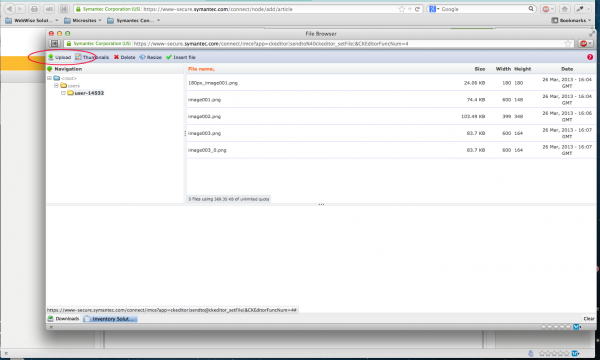Click the File Browser sidebar toggle icon

click(55, 44)
